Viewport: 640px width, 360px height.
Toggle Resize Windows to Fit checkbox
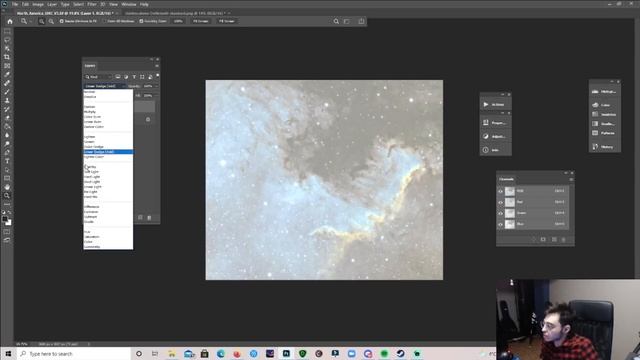62,21
